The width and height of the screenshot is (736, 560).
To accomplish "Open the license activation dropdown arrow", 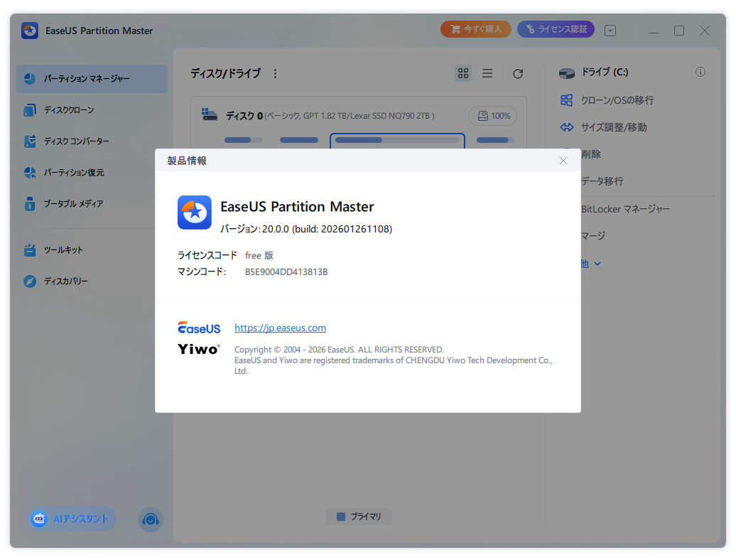I will click(610, 29).
